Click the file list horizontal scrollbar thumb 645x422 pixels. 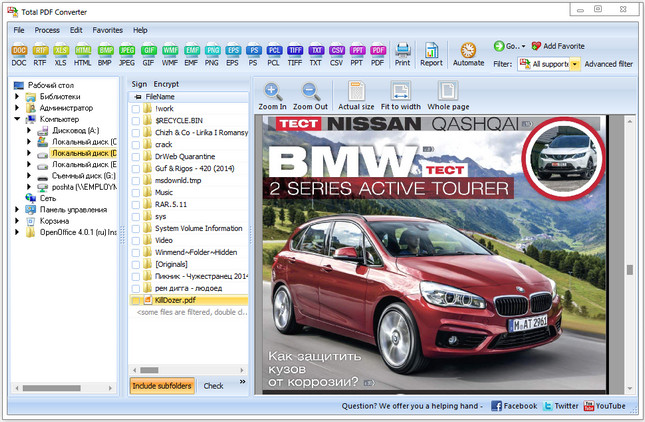click(x=149, y=370)
